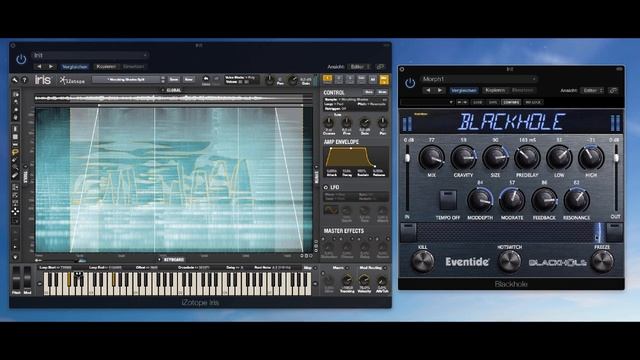Open the Ansicht Editor dropdown in Iris window
640x360 pixels.
359,67
